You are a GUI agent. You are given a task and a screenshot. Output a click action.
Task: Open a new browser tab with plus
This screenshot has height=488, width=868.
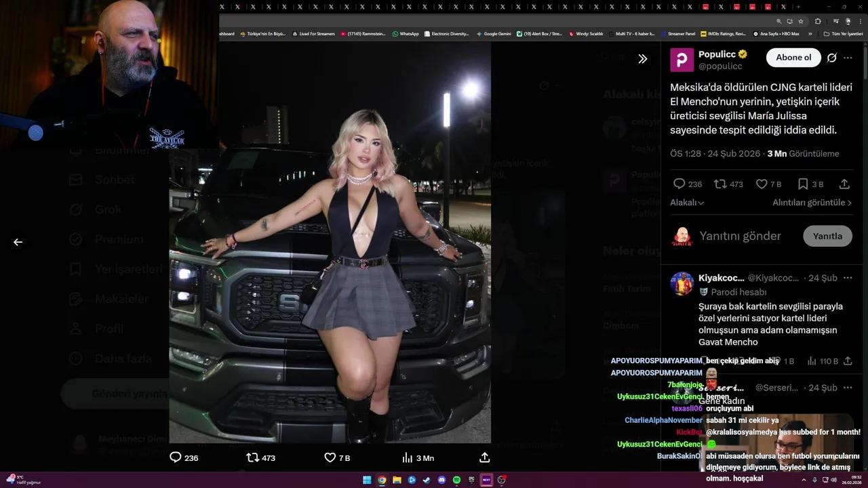click(x=798, y=7)
